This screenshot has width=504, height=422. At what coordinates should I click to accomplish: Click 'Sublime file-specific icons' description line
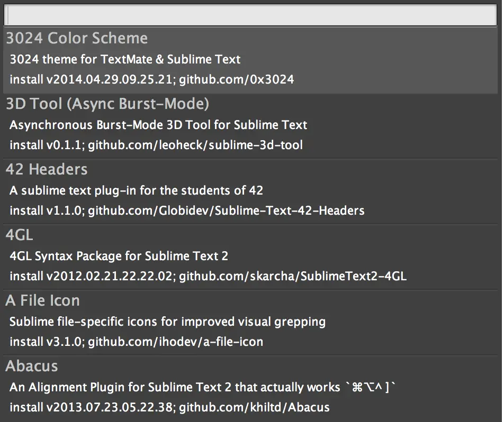(x=167, y=322)
